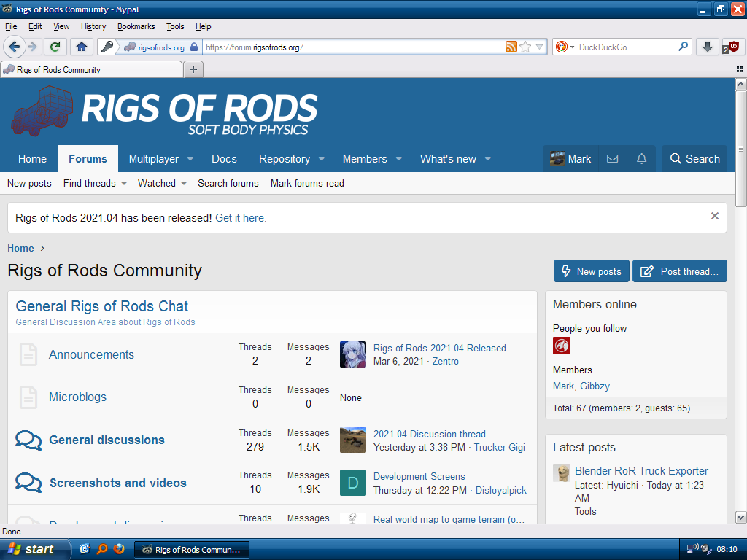Viewport: 747px width, 560px height.
Task: Click the uBlock extension icon
Action: click(732, 47)
